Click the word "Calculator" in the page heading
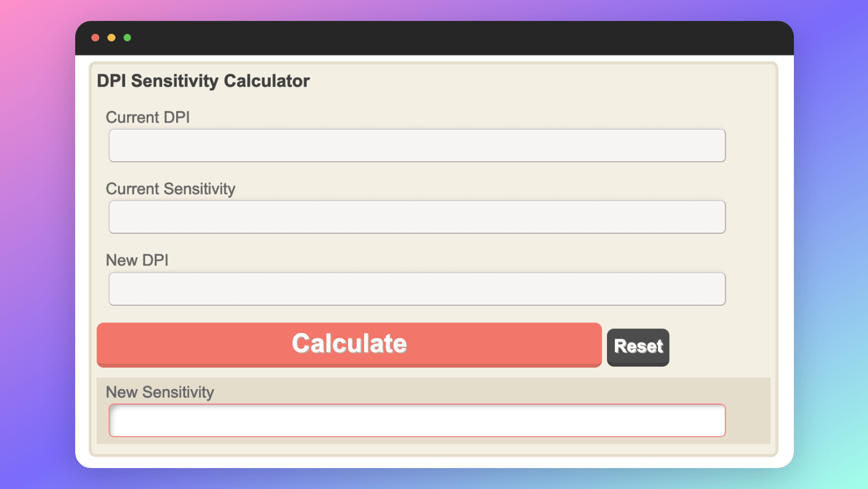This screenshot has height=489, width=868. click(266, 81)
